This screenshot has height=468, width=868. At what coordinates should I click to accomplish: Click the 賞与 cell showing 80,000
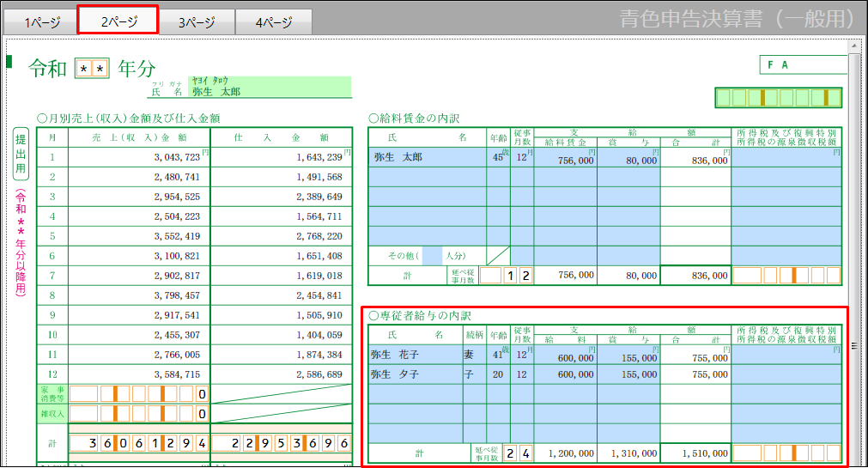tap(628, 159)
